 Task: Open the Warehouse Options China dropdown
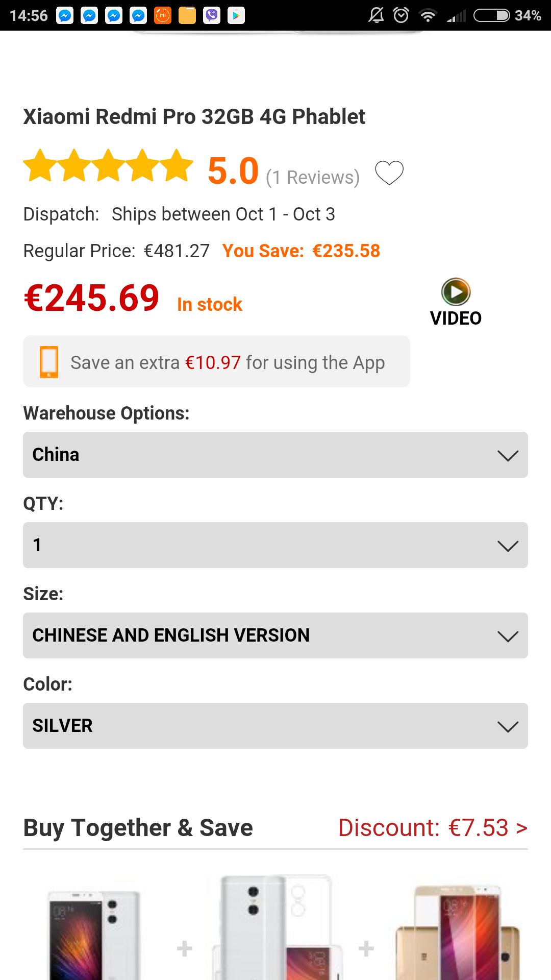[x=275, y=455]
